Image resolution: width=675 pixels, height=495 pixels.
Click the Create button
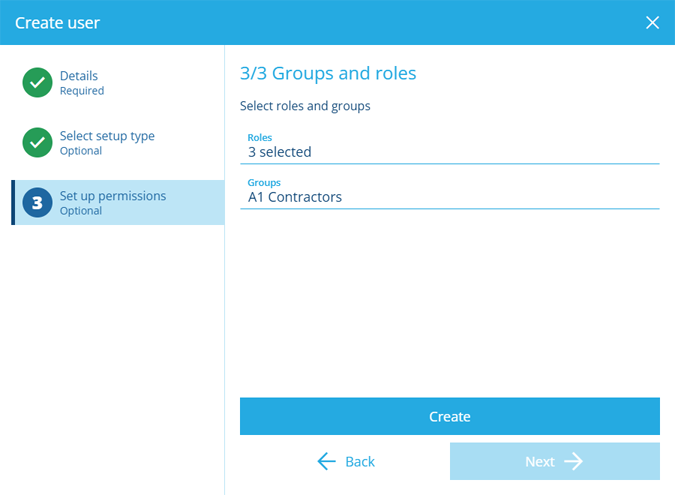pos(449,416)
